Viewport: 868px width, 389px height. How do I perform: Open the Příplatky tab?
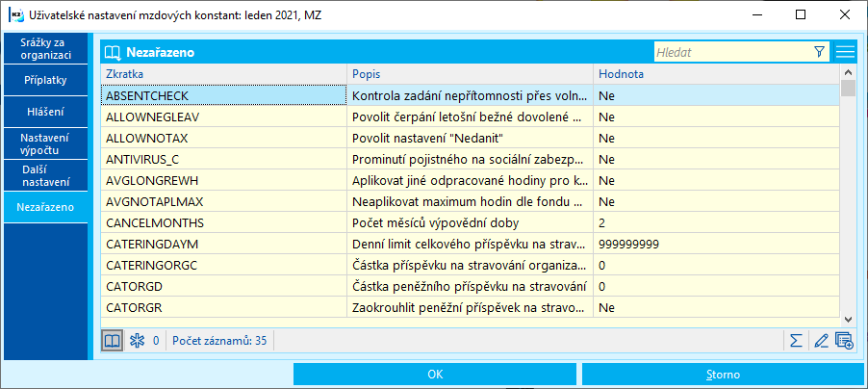tap(46, 80)
